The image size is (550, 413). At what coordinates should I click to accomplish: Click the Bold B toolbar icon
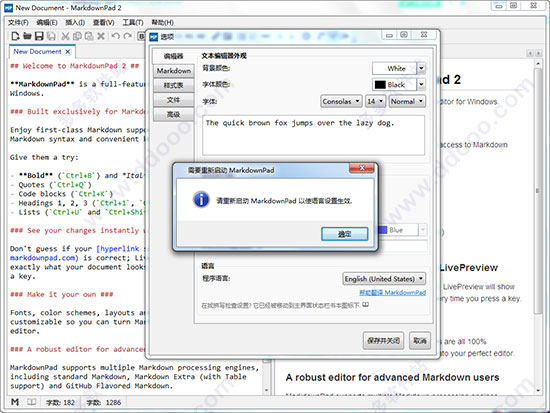point(141,36)
